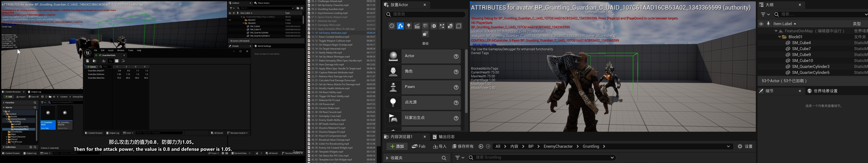This screenshot has width=868, height=163.
Task: Select the Visual Effects sparkle category icon
Action: click(x=442, y=26)
